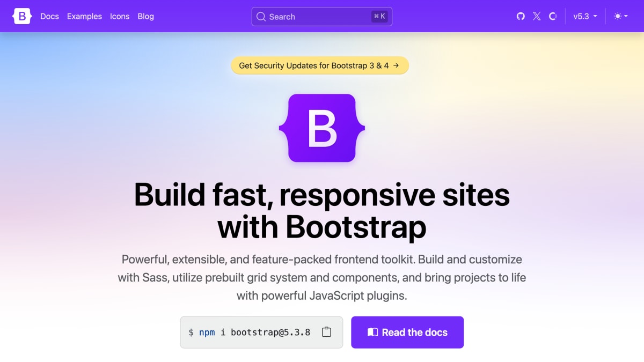Open the X (Twitter) icon link
Image resolution: width=644 pixels, height=362 pixels.
pyautogui.click(x=537, y=16)
